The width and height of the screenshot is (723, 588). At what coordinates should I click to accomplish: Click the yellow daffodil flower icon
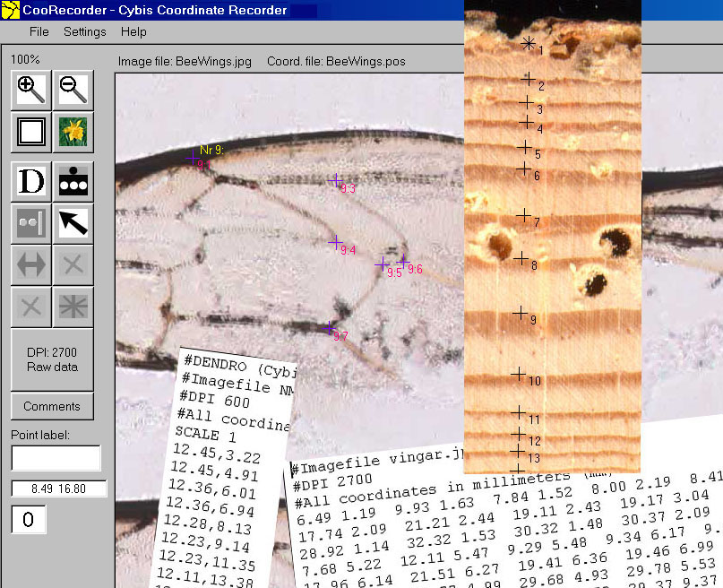click(x=73, y=132)
